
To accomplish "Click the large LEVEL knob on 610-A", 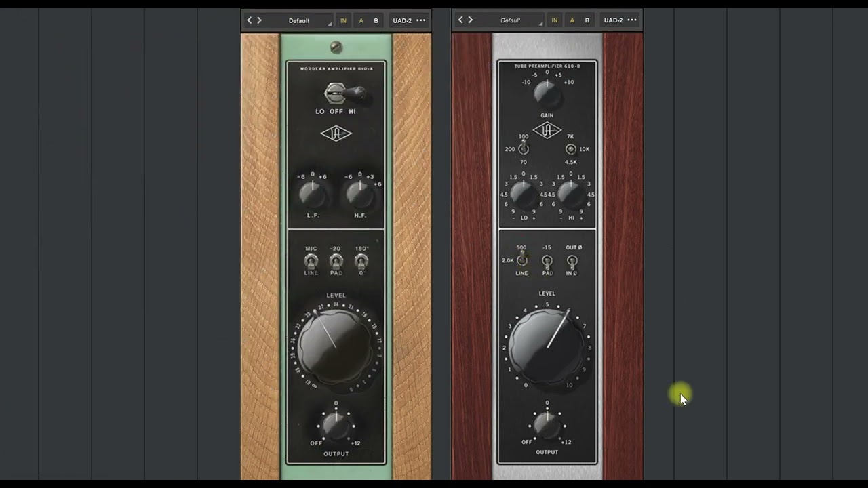I will tap(336, 346).
